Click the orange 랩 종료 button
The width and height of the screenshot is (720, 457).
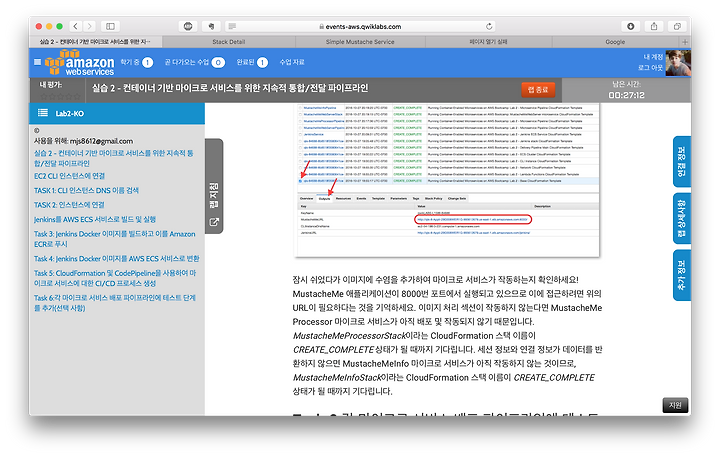(x=538, y=90)
